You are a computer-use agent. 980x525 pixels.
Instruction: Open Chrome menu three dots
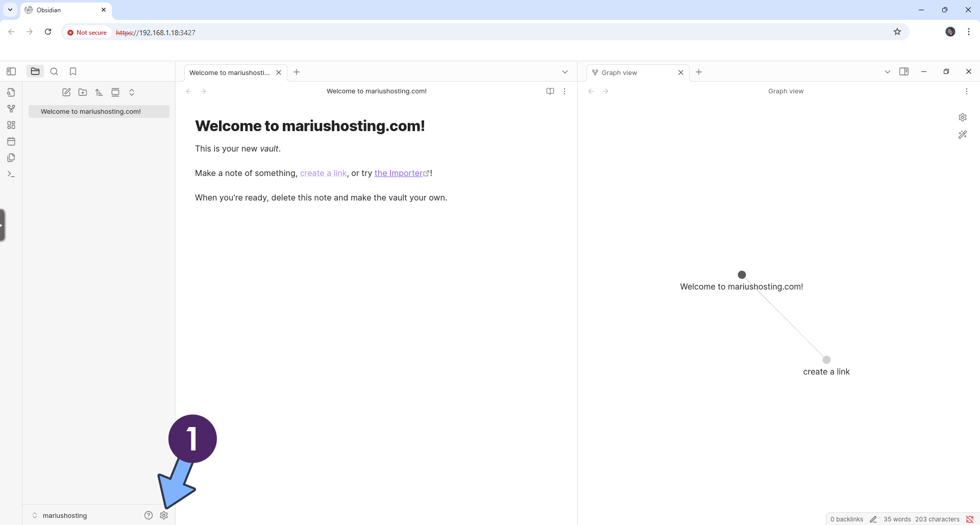tap(969, 32)
